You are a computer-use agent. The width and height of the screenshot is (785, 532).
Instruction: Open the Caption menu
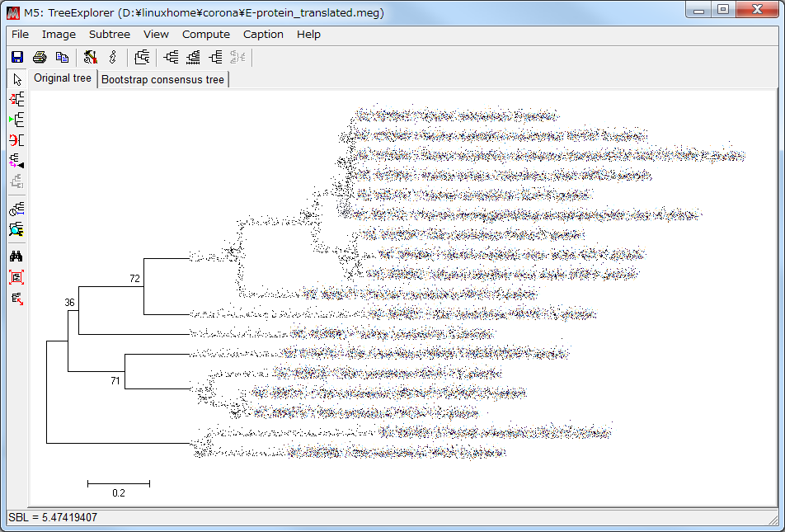click(x=263, y=34)
